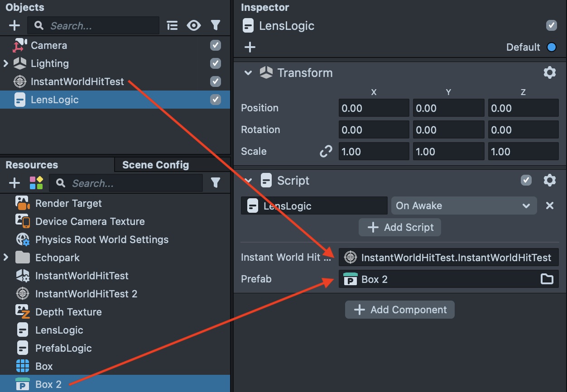Add a new resource with plus icon

14,183
